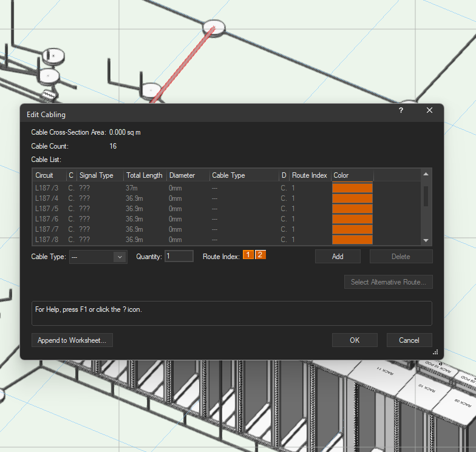The image size is (476, 452).
Task: Select Route Index 1 swatch
Action: [x=248, y=255]
